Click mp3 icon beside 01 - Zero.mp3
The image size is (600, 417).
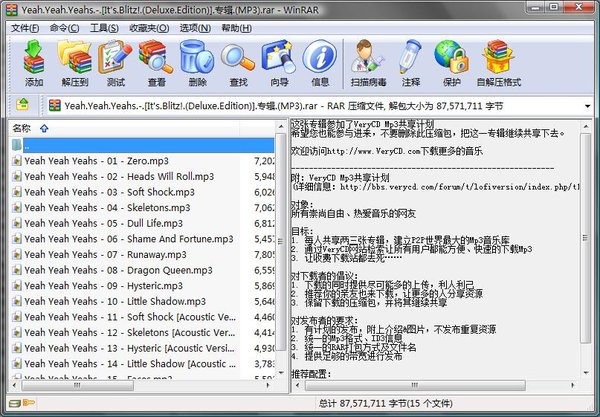coord(16,161)
